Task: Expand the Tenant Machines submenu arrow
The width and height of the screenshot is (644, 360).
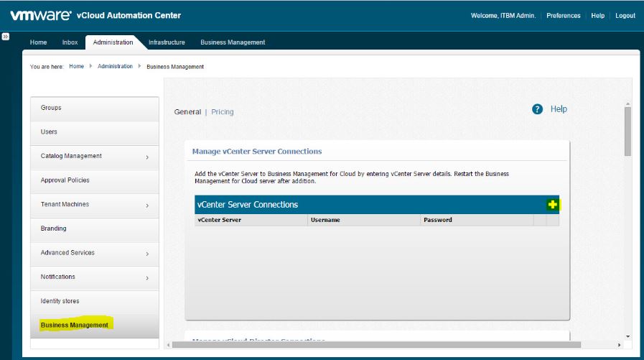Action: click(147, 206)
